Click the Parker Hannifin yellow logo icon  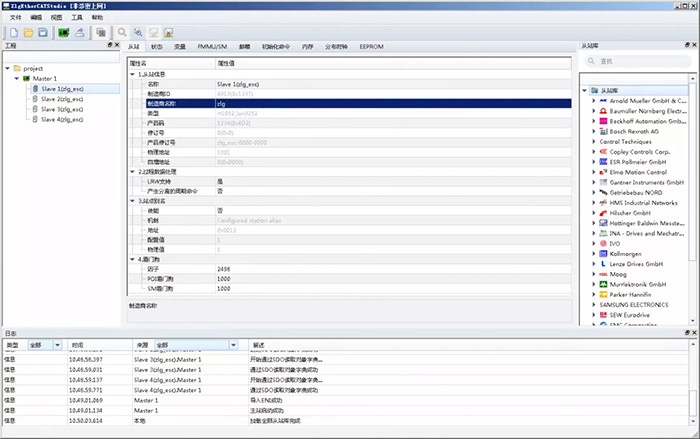[603, 294]
